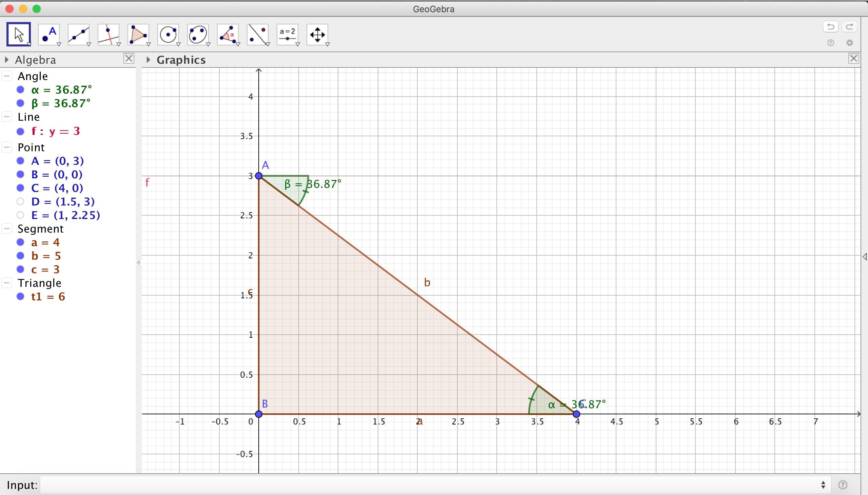Choose Circle with center through point tool

(168, 34)
